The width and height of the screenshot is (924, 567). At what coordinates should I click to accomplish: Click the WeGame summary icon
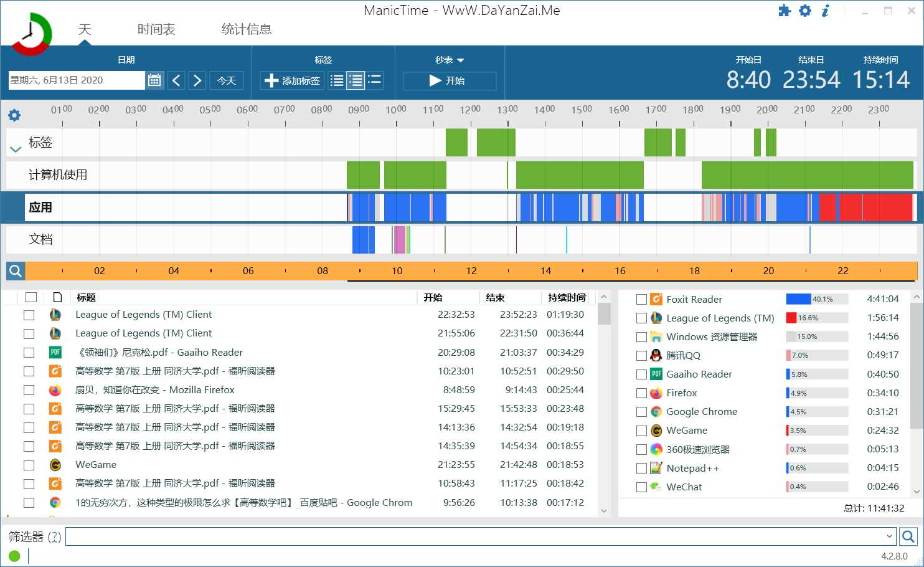coord(656,431)
